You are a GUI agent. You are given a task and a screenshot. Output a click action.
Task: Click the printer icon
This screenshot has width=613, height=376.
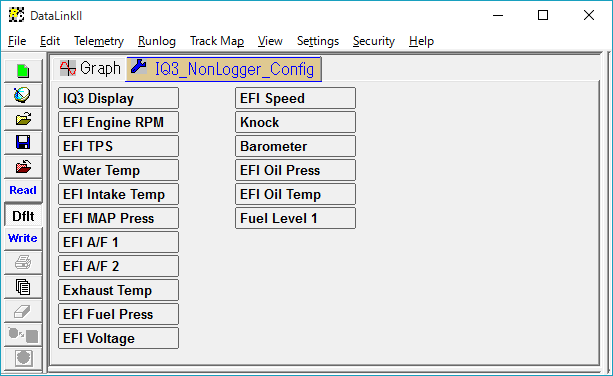(x=23, y=263)
